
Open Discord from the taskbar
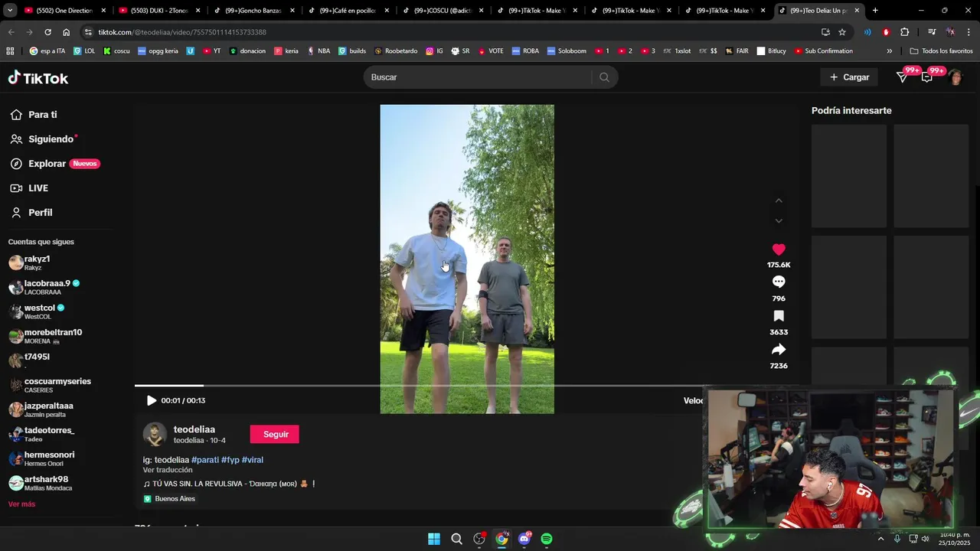[x=524, y=539]
